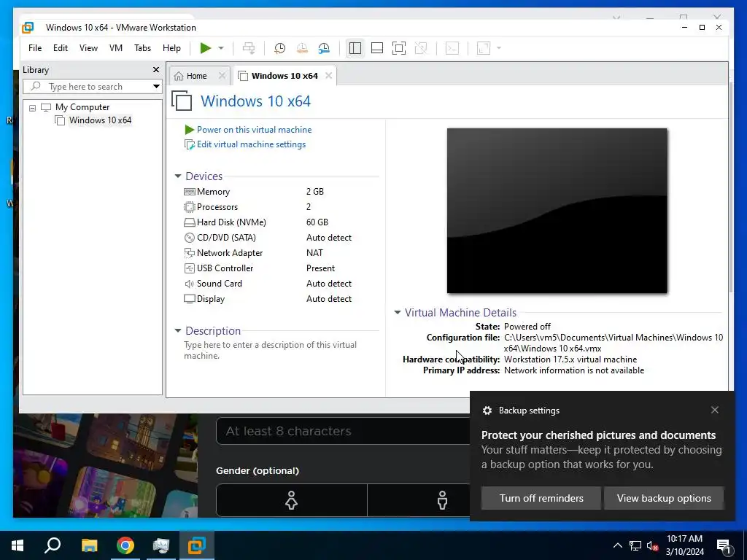Open the power options dropdown arrow
747x560 pixels.
coord(221,48)
